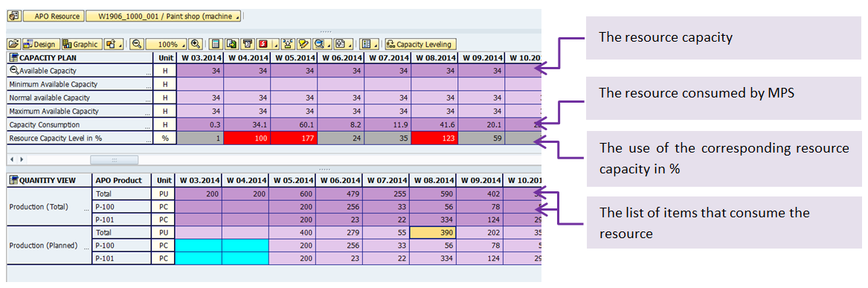Click the horizontal scrollbar thumb

point(114,159)
